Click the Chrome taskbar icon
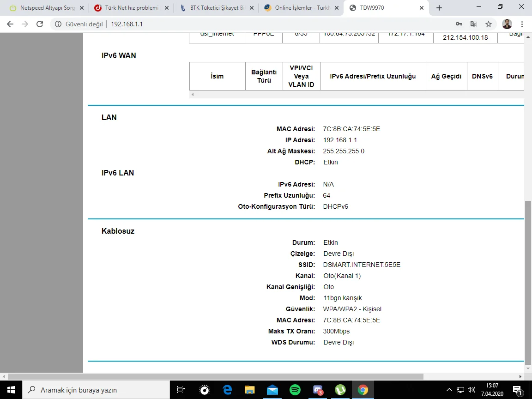Viewport: 532px width, 399px height. (x=363, y=390)
